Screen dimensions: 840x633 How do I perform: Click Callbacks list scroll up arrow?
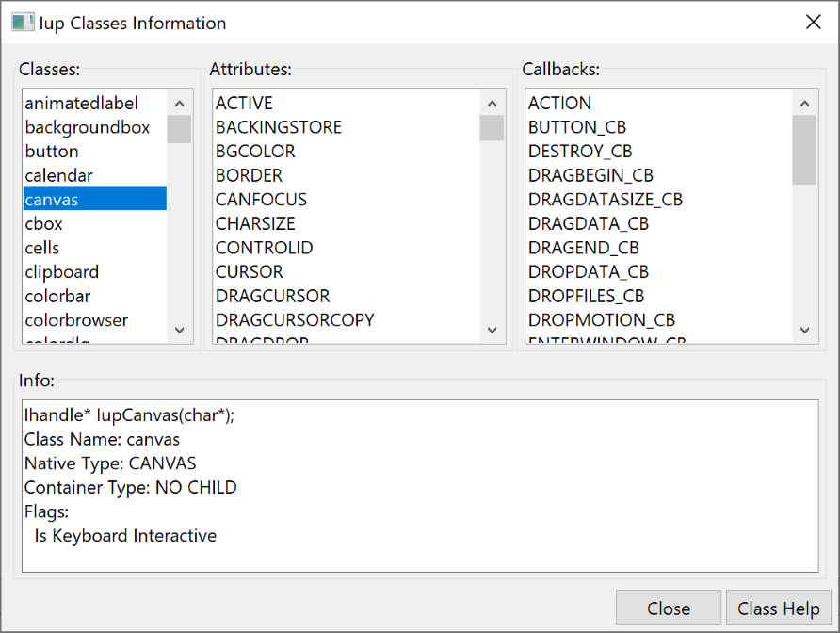[x=804, y=104]
